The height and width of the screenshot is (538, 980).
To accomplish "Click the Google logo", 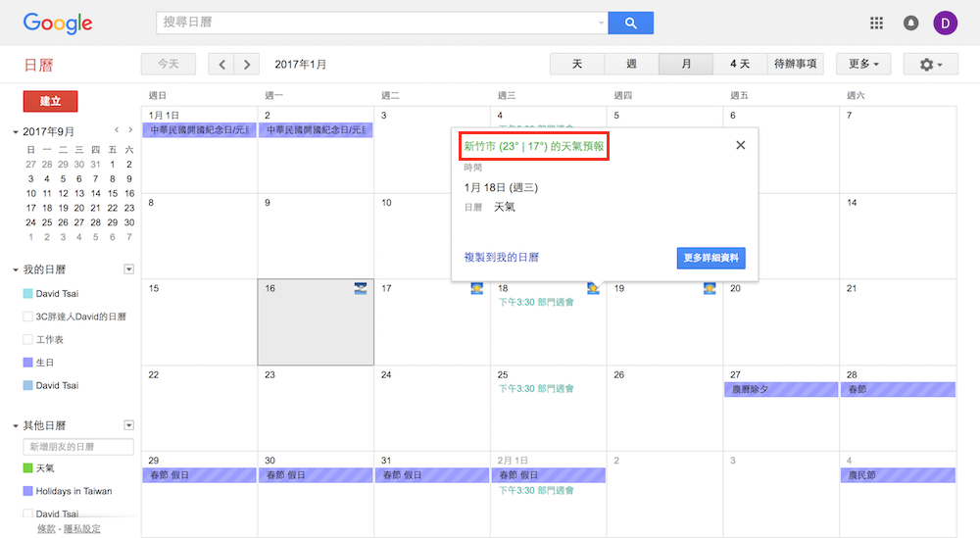I will (x=58, y=24).
